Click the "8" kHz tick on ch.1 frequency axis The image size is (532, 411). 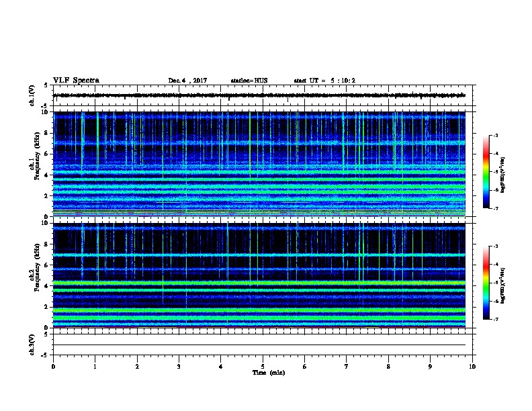click(46, 133)
